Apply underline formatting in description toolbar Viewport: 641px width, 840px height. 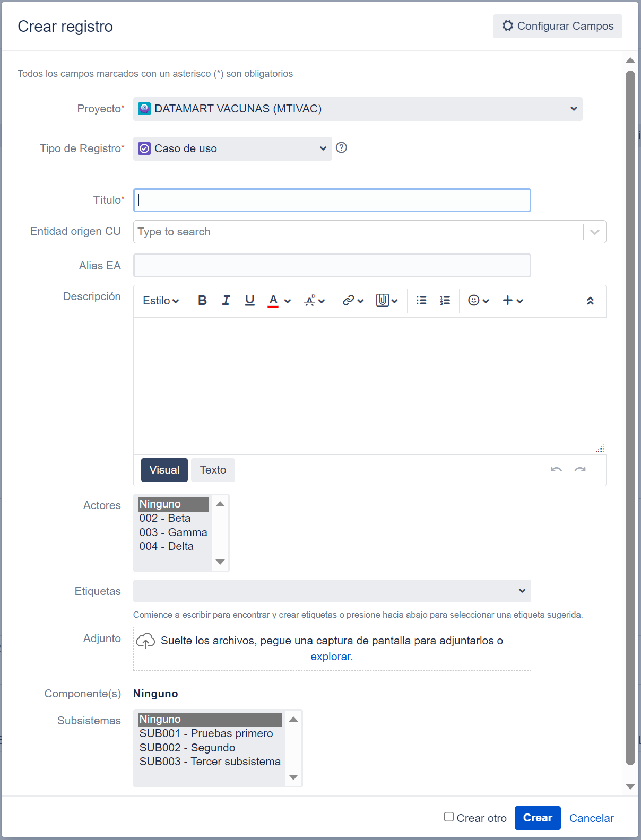tap(249, 301)
